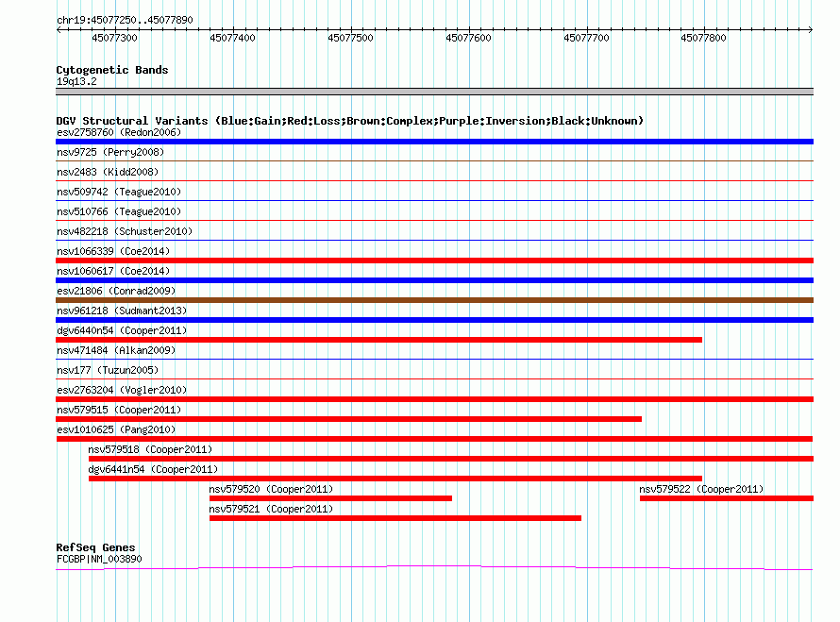Click the red loss bar for nsv579520
This screenshot has height=622, width=840.
(x=330, y=498)
